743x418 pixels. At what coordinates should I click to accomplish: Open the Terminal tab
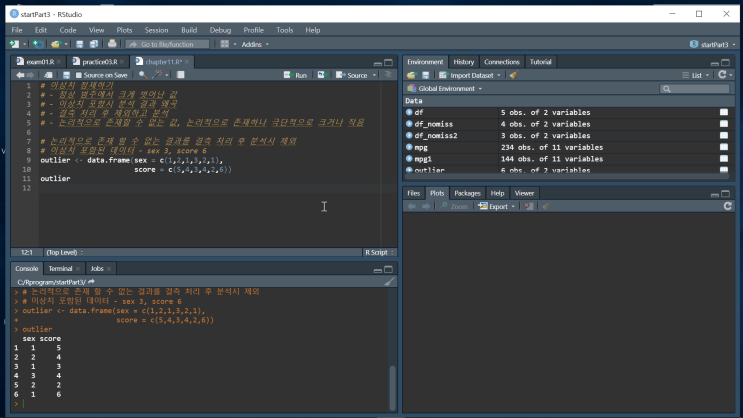[60, 268]
